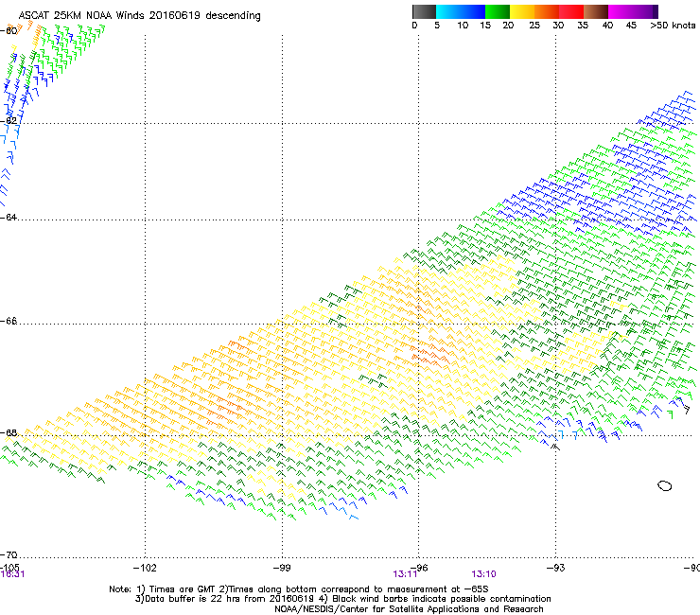Click the magenta-purple 40-50 knots legend swatch
The width and height of the screenshot is (700, 615).
(x=633, y=11)
